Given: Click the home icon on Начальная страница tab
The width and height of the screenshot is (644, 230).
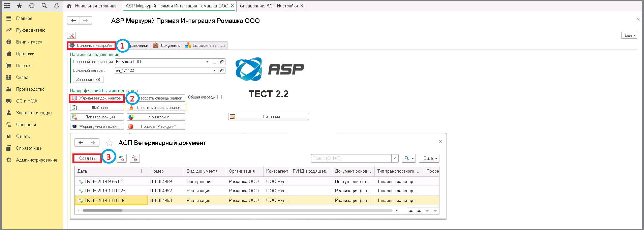Looking at the screenshot, I should 69,6.
